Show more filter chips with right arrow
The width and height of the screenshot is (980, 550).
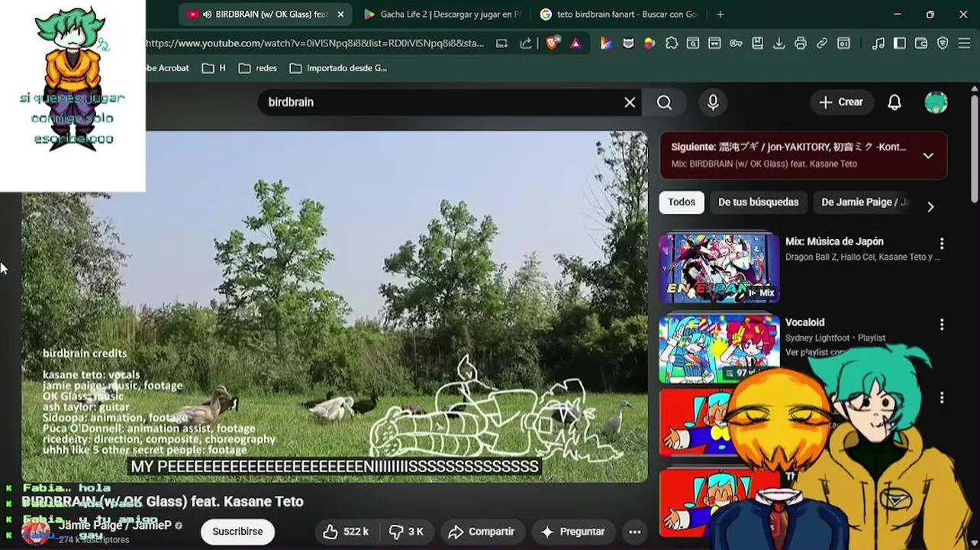930,206
